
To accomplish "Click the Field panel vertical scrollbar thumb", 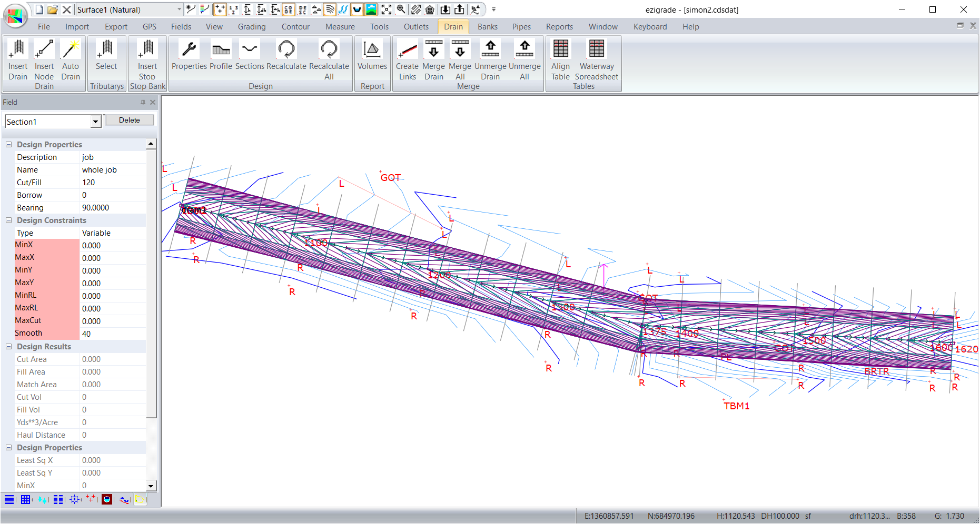I will [151, 284].
